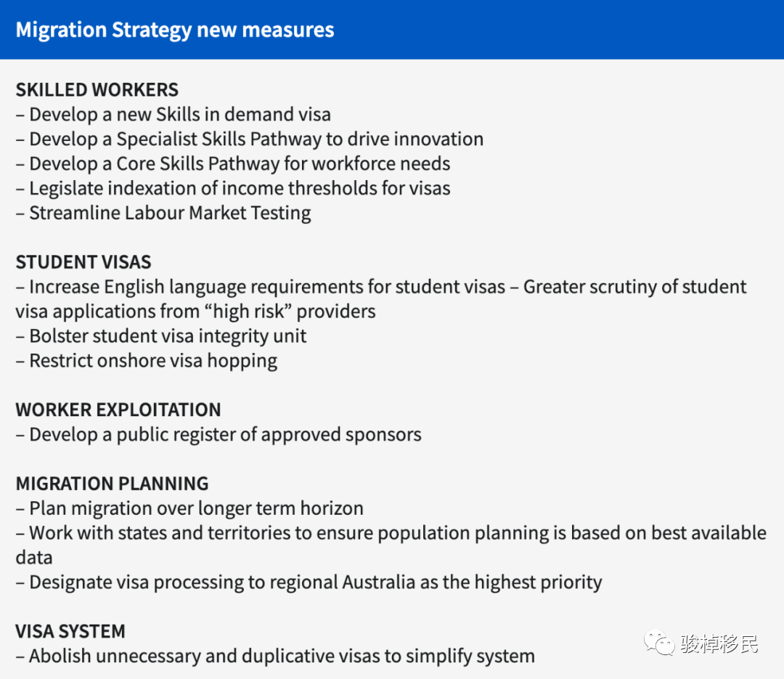
Task: Select 'Legislate indexation of income thresholds' line
Action: click(x=233, y=188)
